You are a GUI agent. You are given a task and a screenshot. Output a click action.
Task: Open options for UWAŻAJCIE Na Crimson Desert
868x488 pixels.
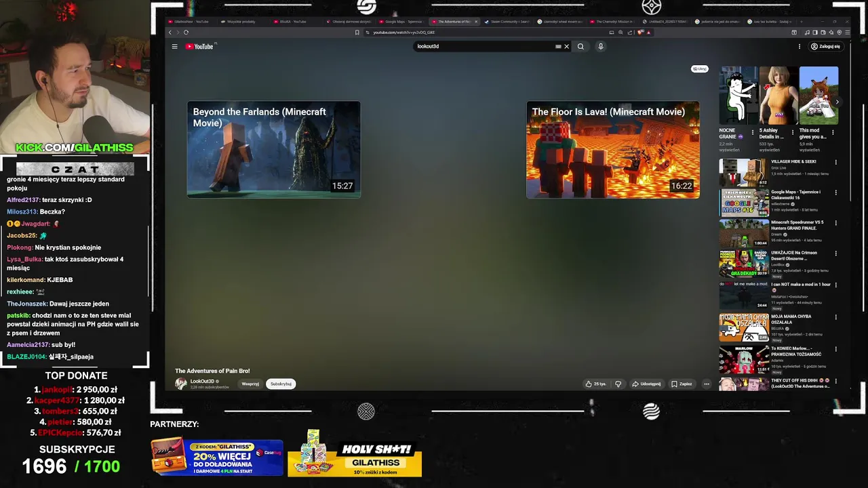[835, 253]
